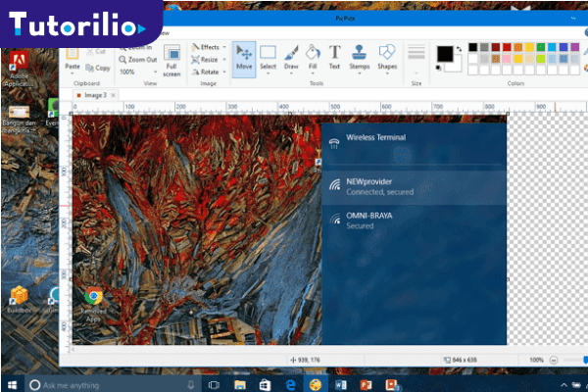Click the Chrome icon inside the canvas image

tap(93, 296)
